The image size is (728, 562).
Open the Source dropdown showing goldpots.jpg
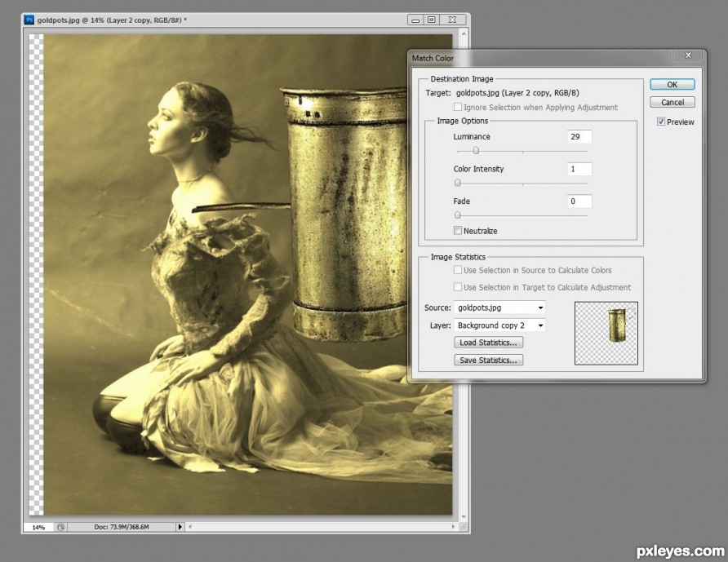tap(499, 308)
